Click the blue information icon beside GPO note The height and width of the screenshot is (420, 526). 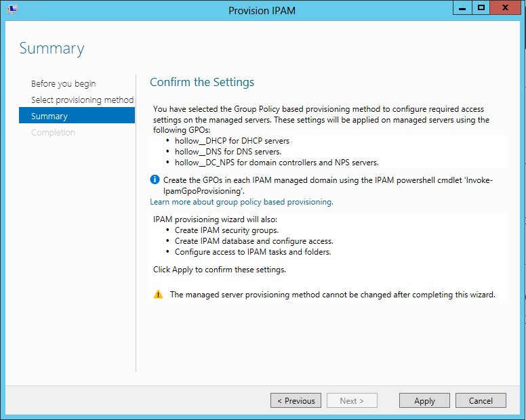click(x=155, y=180)
